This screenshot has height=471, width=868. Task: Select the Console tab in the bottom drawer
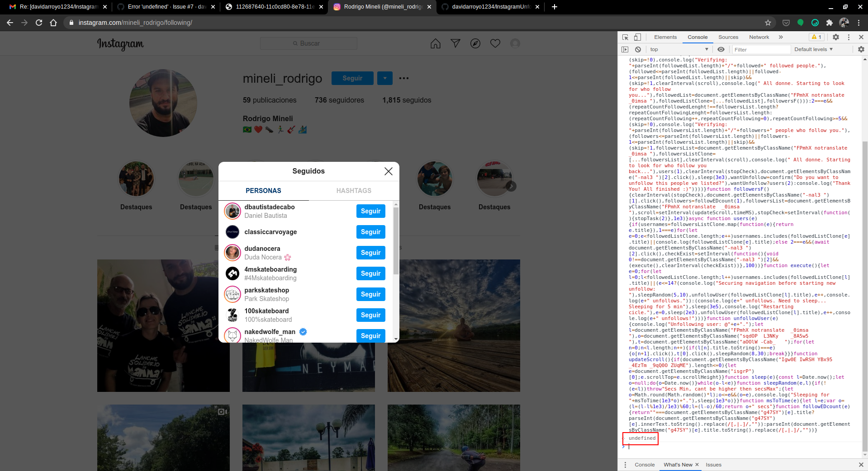[645, 465]
